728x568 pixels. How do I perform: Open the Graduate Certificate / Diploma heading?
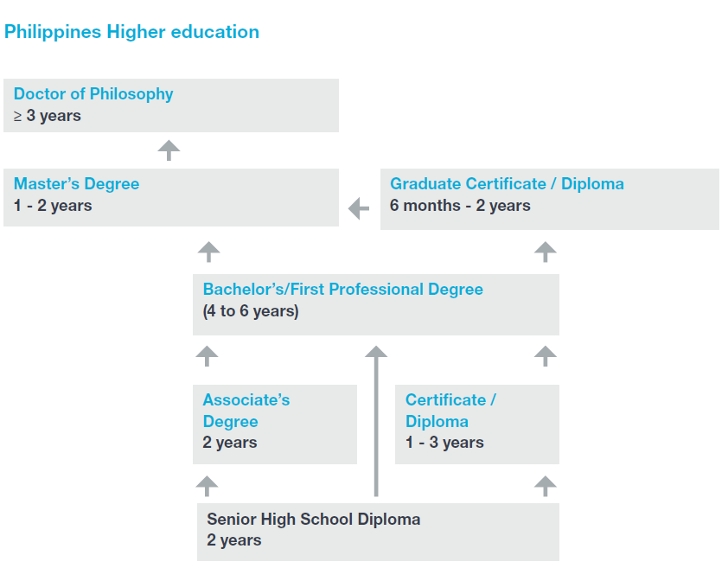[x=507, y=184]
